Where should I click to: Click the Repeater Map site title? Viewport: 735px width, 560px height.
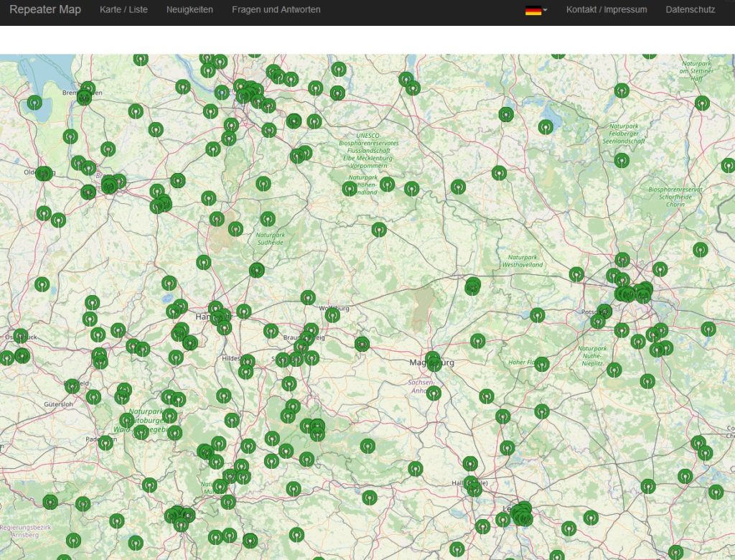coord(45,10)
